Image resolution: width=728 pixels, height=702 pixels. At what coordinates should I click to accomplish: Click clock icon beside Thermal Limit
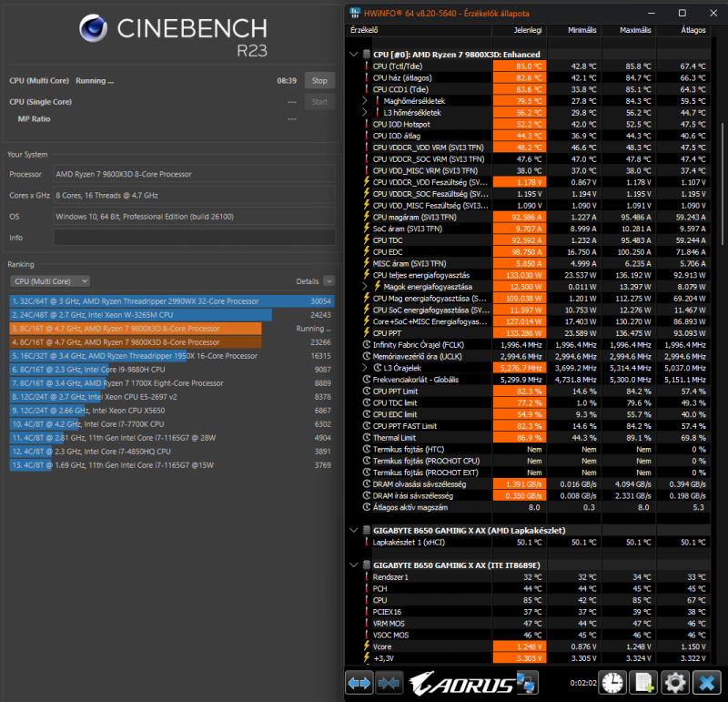coord(367,438)
